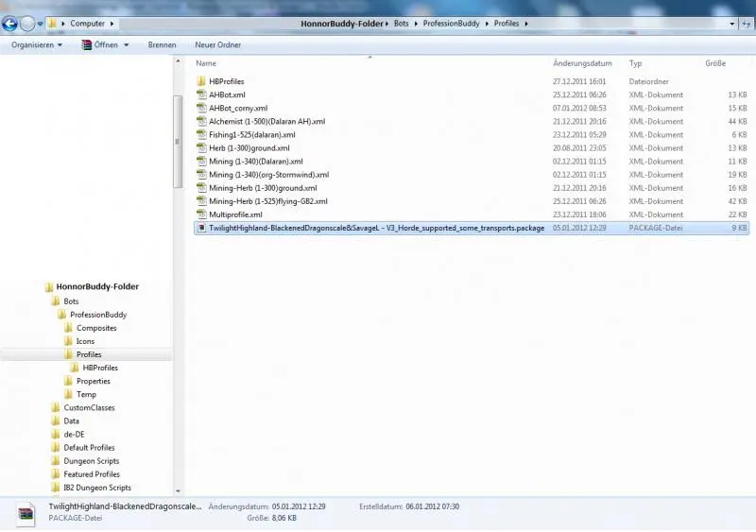
Task: Select the Multiprofile.xml file icon
Action: 201,215
